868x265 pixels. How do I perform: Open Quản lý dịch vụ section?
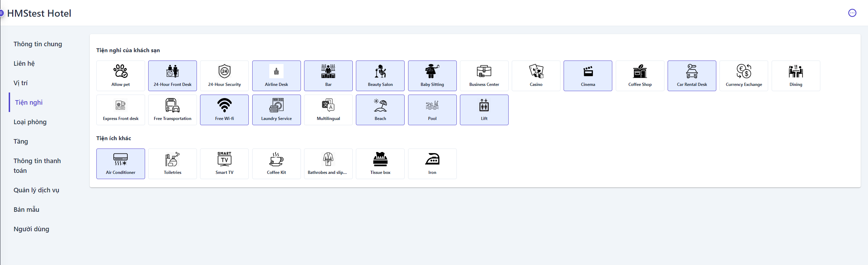tap(37, 190)
